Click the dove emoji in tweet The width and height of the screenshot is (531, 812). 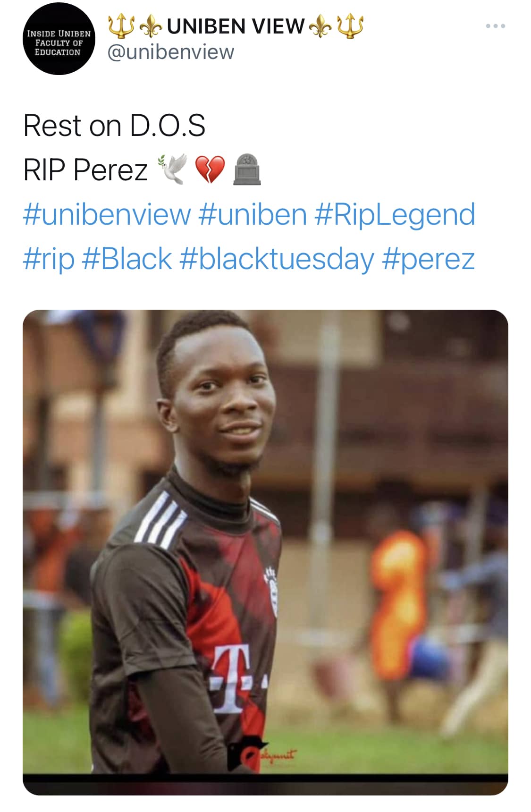coord(173,169)
